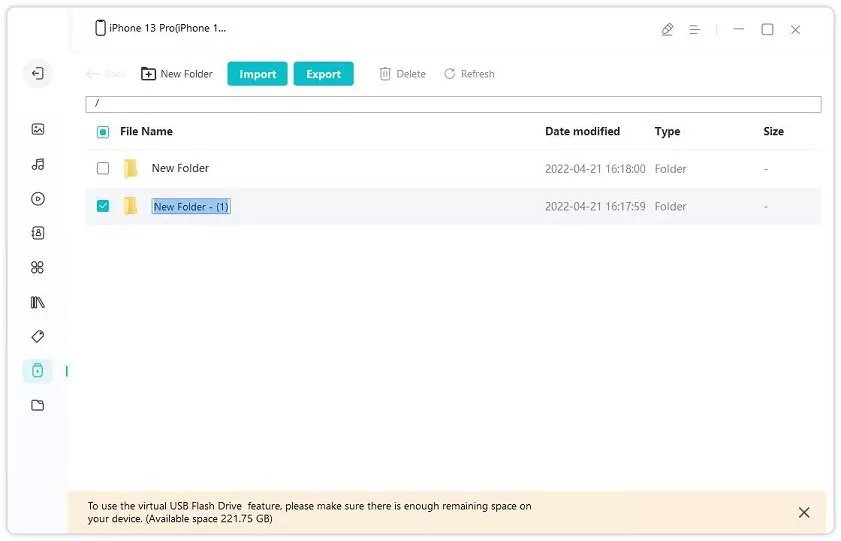Open the menu lines icon in title bar
This screenshot has width=841, height=541.
tap(695, 29)
